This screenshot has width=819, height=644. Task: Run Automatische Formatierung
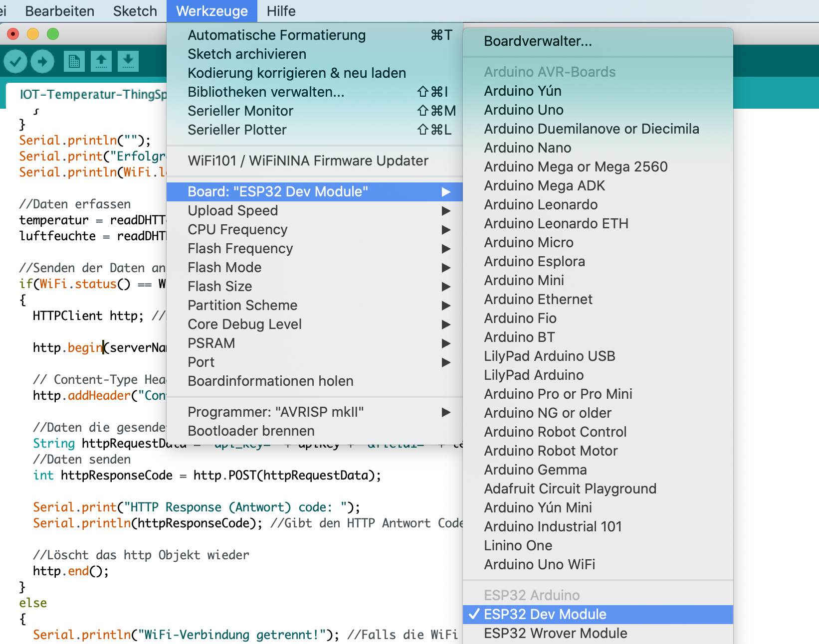(276, 35)
